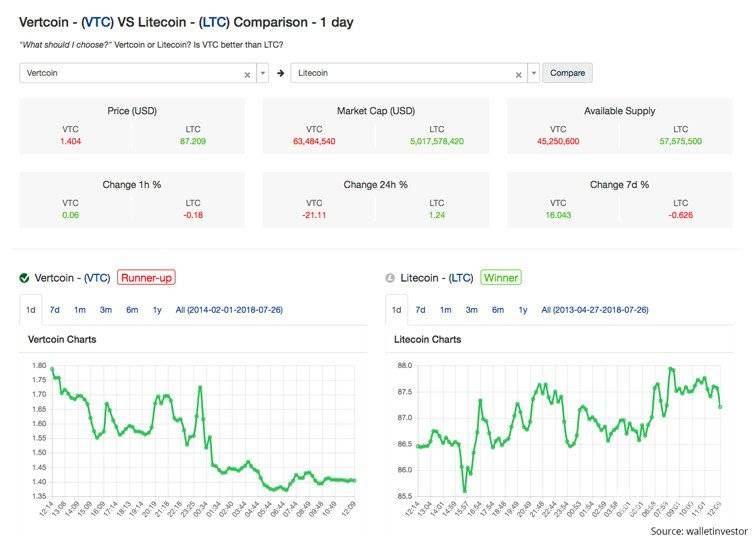The width and height of the screenshot is (752, 538).
Task: Open the Litecoin coin dropdown arrow
Action: pos(534,73)
